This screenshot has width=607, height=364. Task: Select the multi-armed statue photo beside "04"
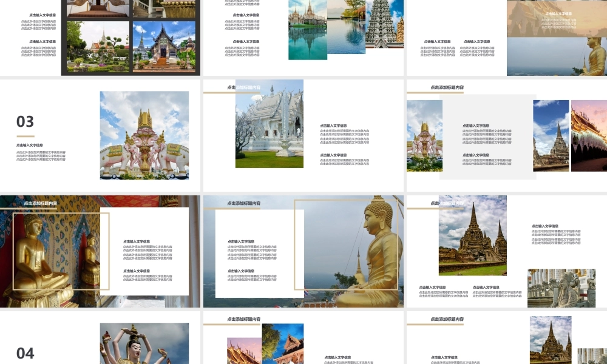[144, 343]
